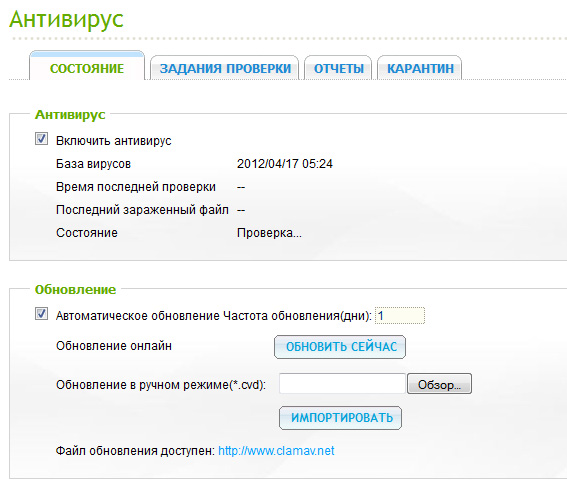Click the ИМПОРТИРОВАТЬ button

point(340,418)
